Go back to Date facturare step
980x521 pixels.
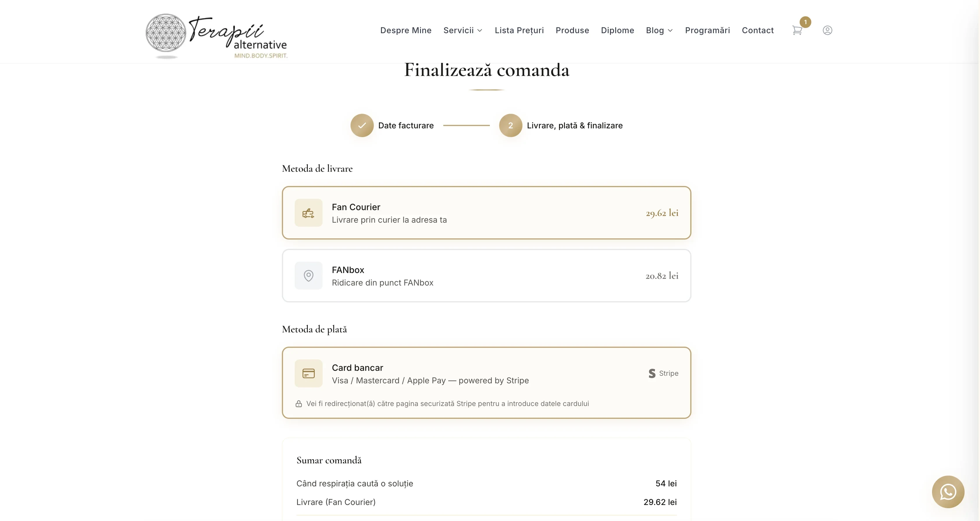click(392, 125)
